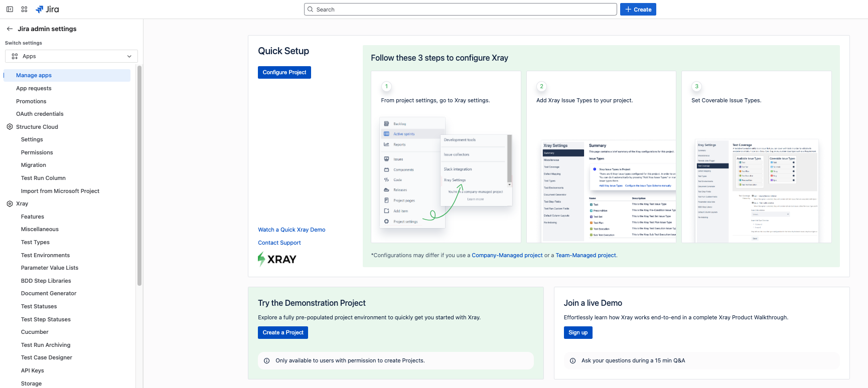Viewport: 868px width, 388px height.
Task: Follow the Company-Managed project link
Action: click(x=507, y=255)
